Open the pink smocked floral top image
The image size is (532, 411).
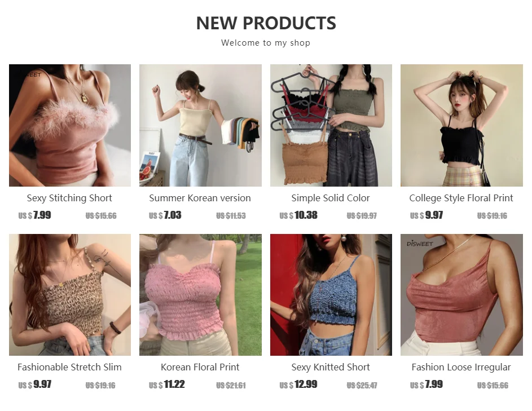point(200,295)
